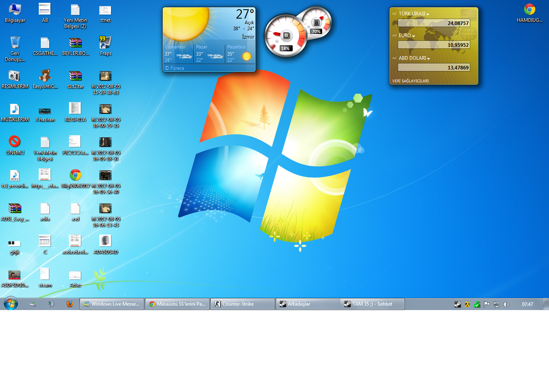Click the Pazartesi forecast in weather gadget
This screenshot has width=549, height=392.
click(240, 54)
